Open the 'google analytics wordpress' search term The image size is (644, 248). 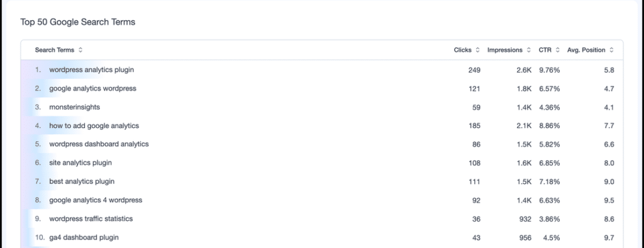click(92, 89)
